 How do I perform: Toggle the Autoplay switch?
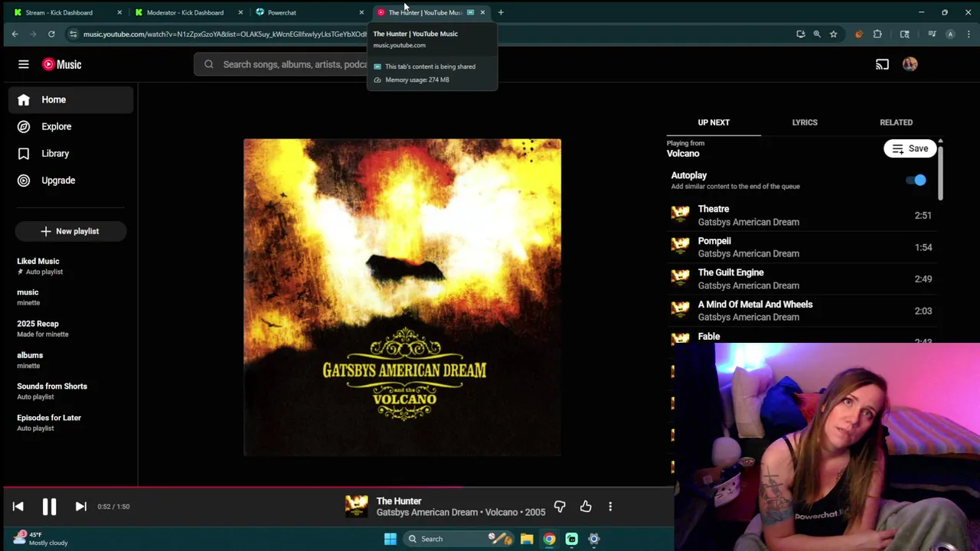click(x=916, y=181)
